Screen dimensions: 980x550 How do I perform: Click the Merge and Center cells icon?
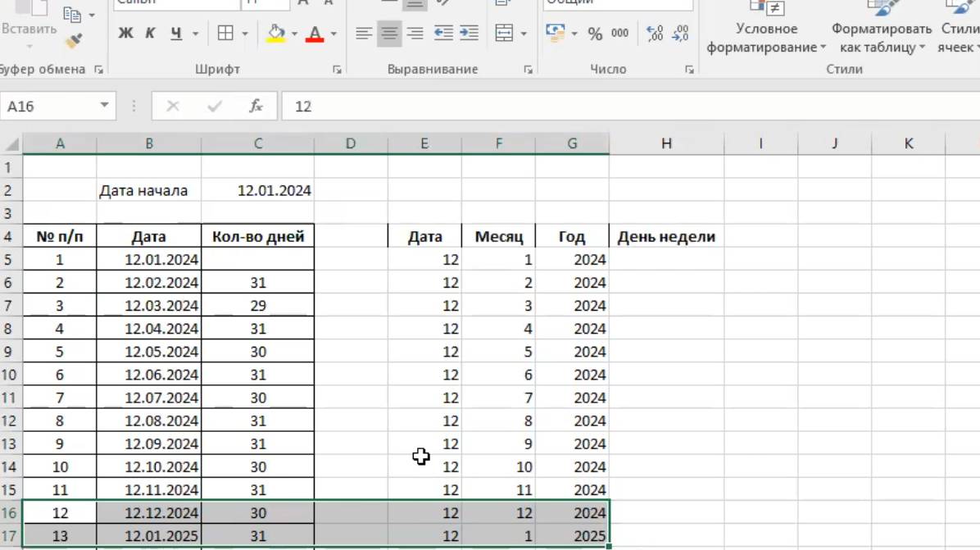click(504, 33)
